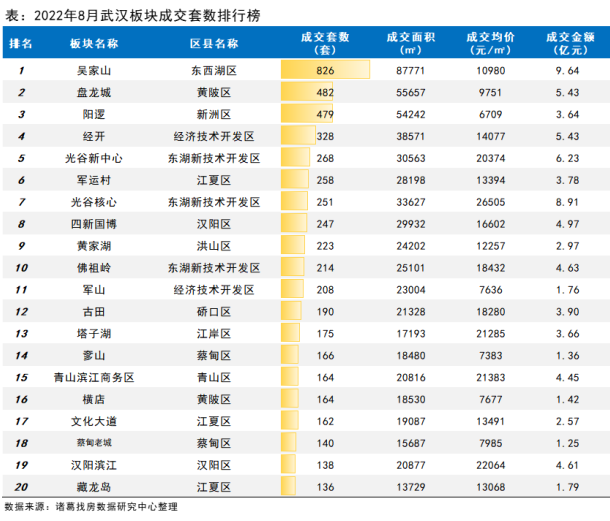This screenshot has height=521, width=610.
Task: Click the amount value 1.25
Action: point(568,443)
